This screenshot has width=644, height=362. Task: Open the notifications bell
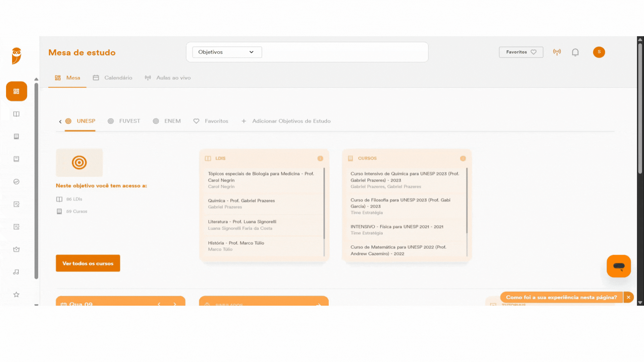[x=575, y=52]
